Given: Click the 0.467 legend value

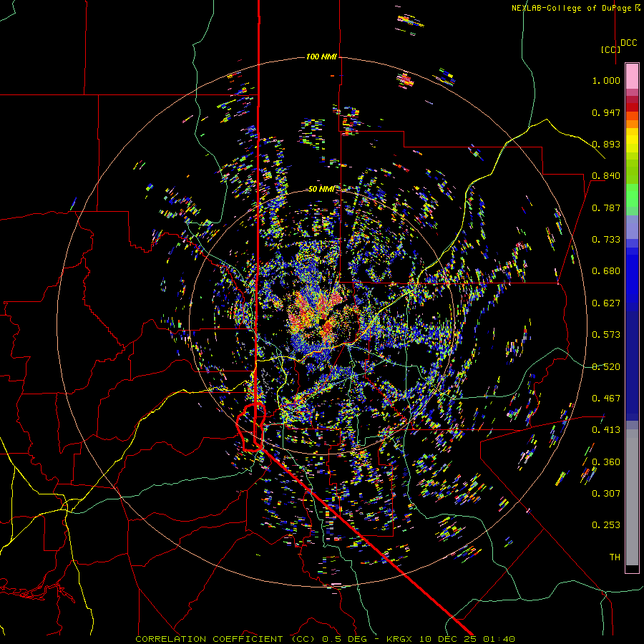Looking at the screenshot, I should (x=606, y=398).
